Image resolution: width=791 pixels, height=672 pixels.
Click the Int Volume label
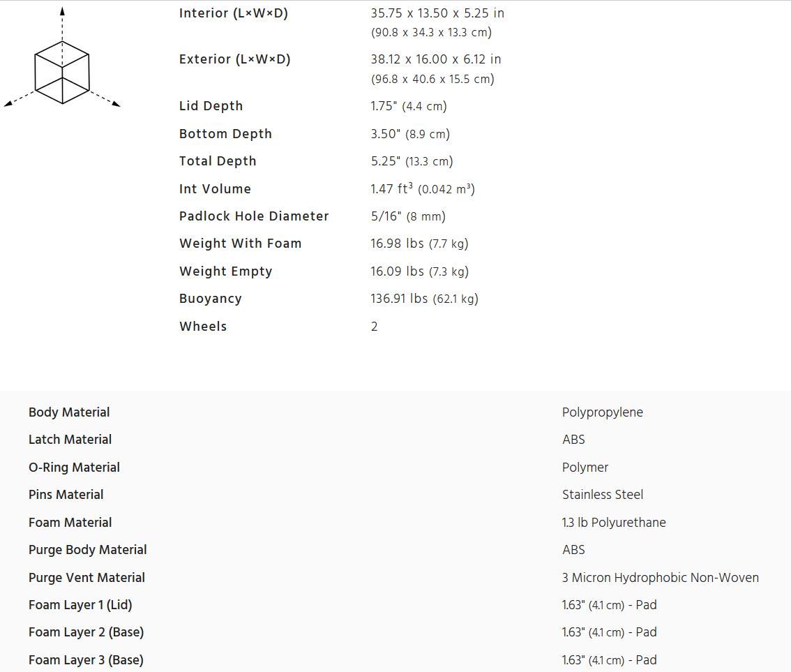(215, 189)
